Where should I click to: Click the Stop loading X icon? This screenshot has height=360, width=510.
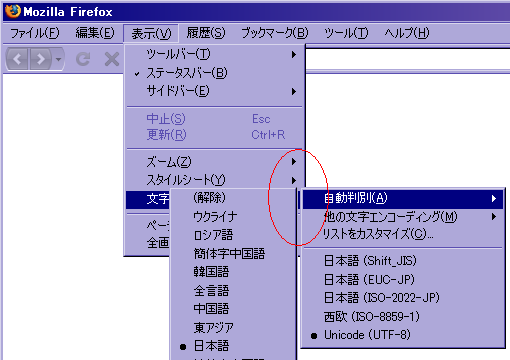(112, 59)
